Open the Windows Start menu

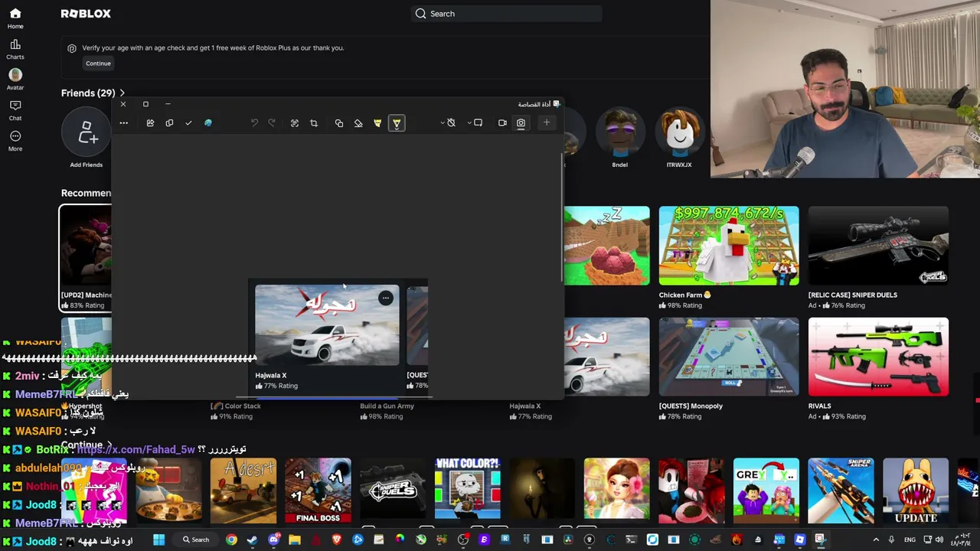tap(158, 540)
